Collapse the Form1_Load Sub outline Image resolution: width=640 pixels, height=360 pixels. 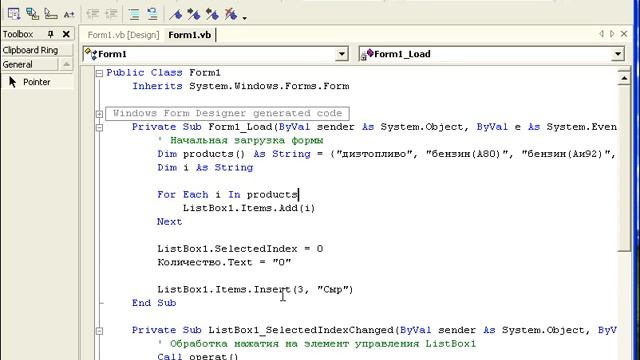[99, 127]
